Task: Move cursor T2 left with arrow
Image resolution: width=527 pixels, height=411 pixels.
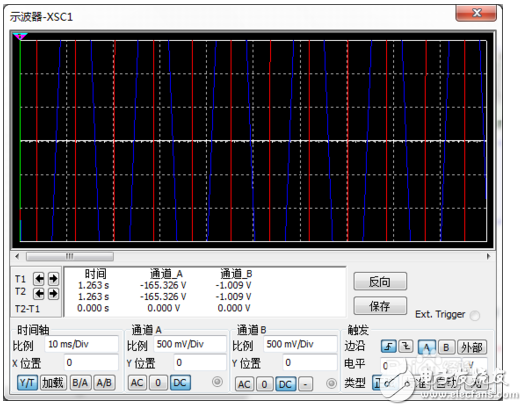Action: pos(39,294)
